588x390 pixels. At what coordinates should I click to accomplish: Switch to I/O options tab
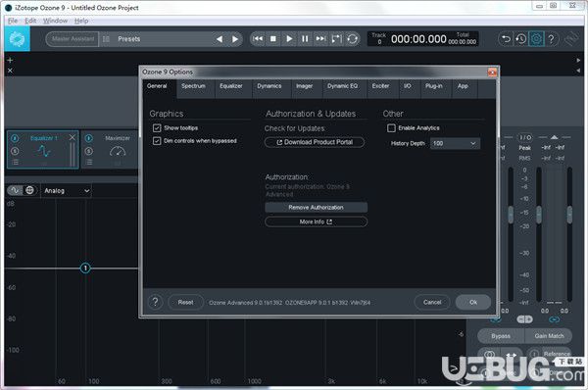(408, 86)
